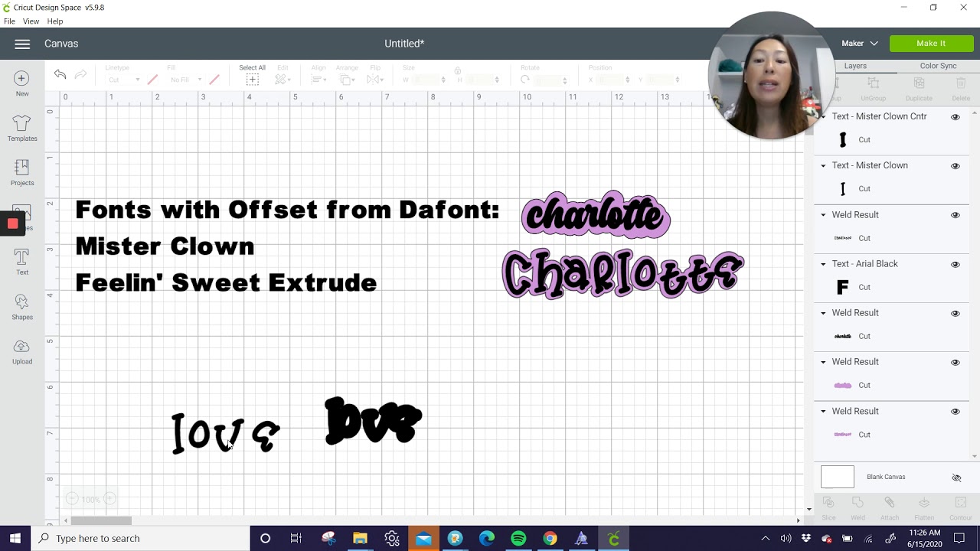Open Chrome from the taskbar

(550, 539)
